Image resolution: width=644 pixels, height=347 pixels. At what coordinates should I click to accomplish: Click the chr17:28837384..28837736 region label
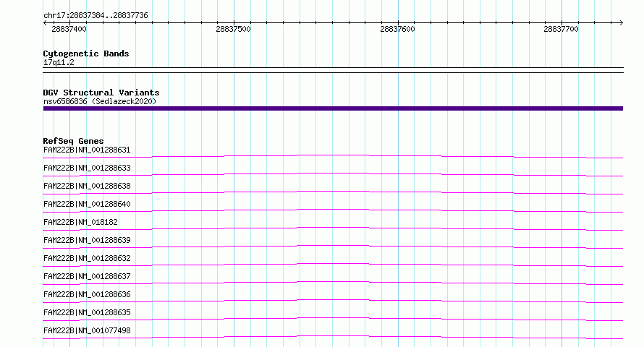tap(96, 15)
